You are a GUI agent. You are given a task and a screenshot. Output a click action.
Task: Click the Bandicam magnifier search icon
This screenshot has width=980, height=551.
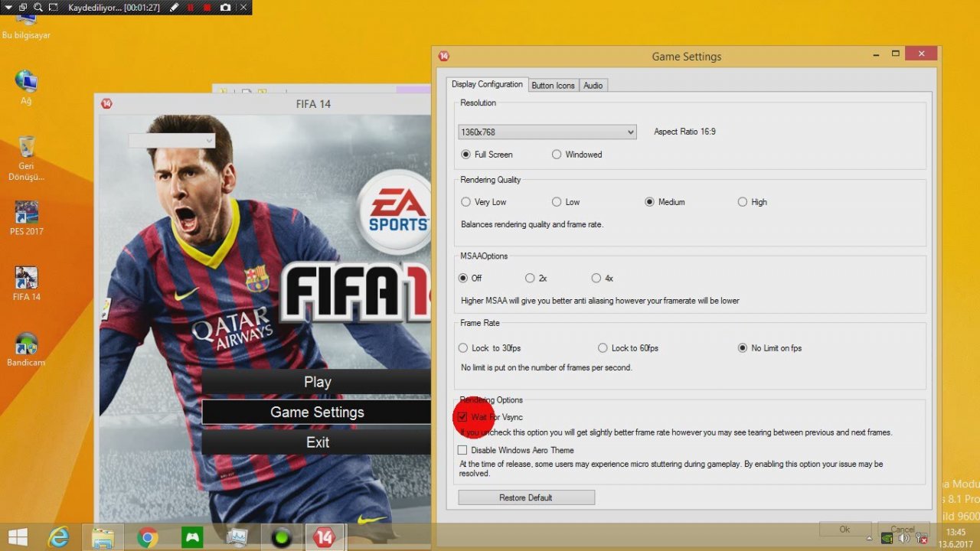[x=38, y=7]
